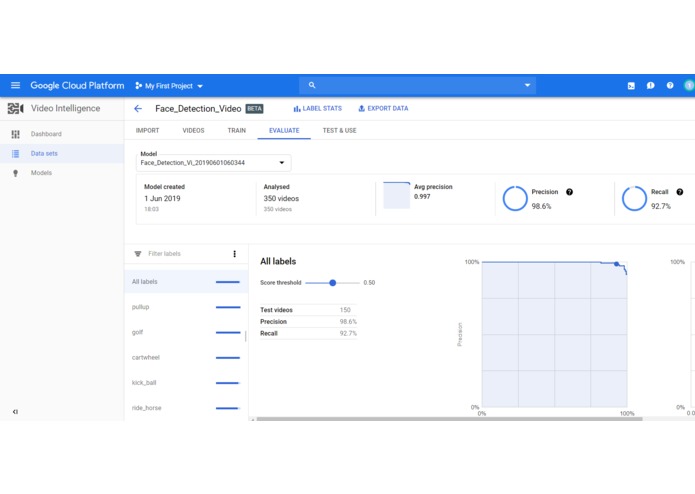The image size is (695, 494).
Task: Click EXPORT DATA button
Action: pos(383,109)
